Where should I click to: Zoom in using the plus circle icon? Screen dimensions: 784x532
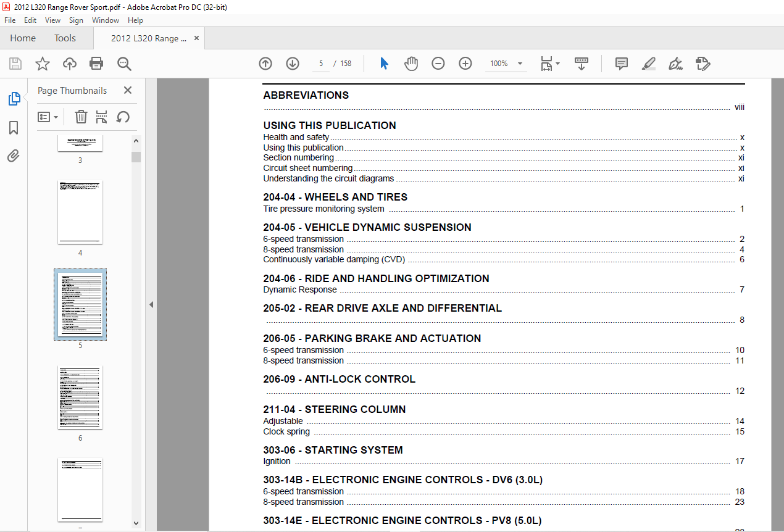[x=465, y=64]
